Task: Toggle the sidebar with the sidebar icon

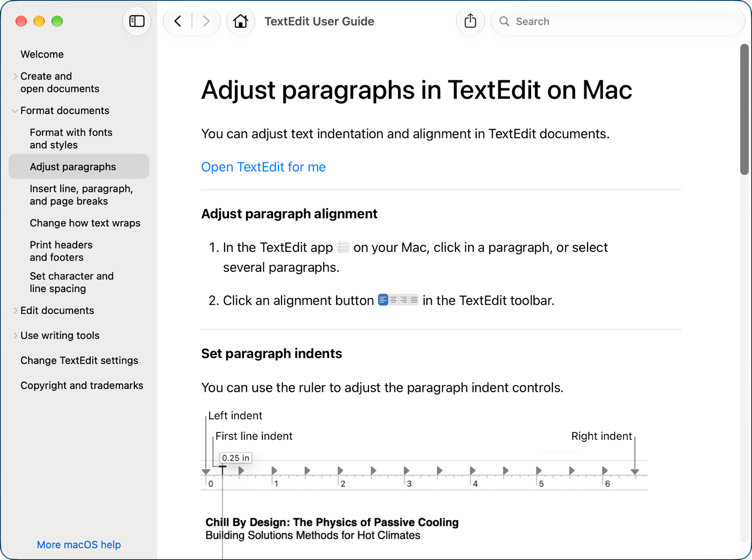Action: click(137, 21)
